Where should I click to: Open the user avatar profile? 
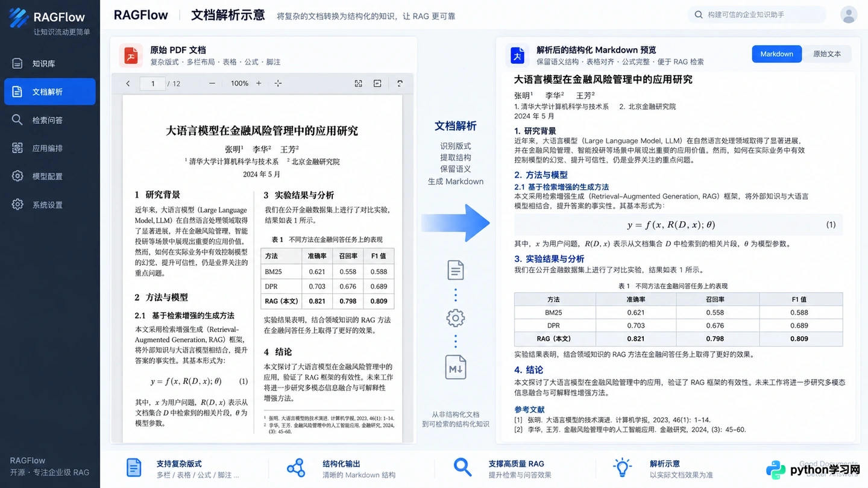(849, 14)
